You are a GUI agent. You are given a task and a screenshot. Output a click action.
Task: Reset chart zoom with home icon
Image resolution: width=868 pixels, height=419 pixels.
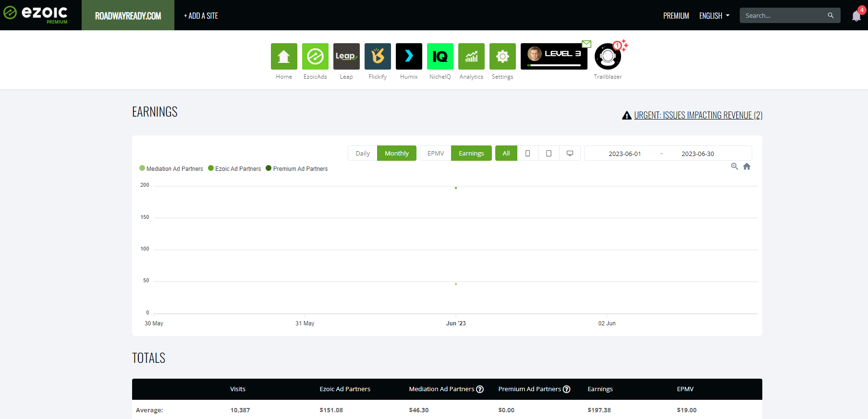click(747, 166)
